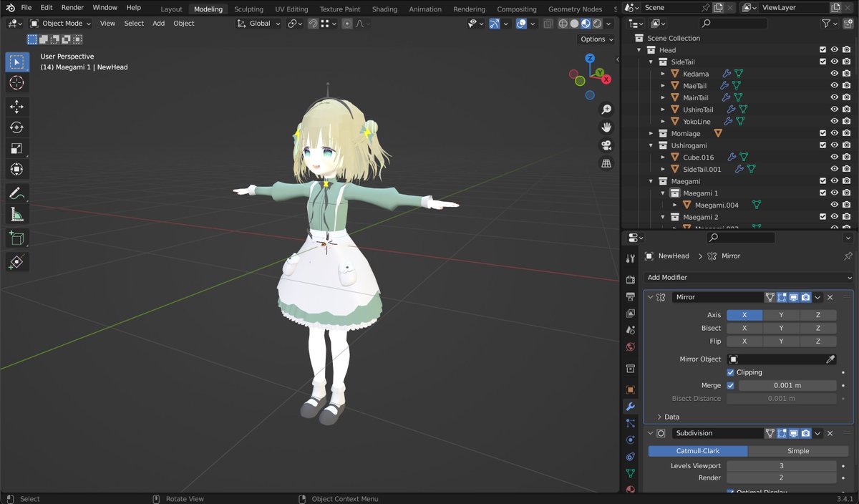This screenshot has height=504, width=859.
Task: Collapse the Subdivision modifier panel
Action: click(x=650, y=433)
